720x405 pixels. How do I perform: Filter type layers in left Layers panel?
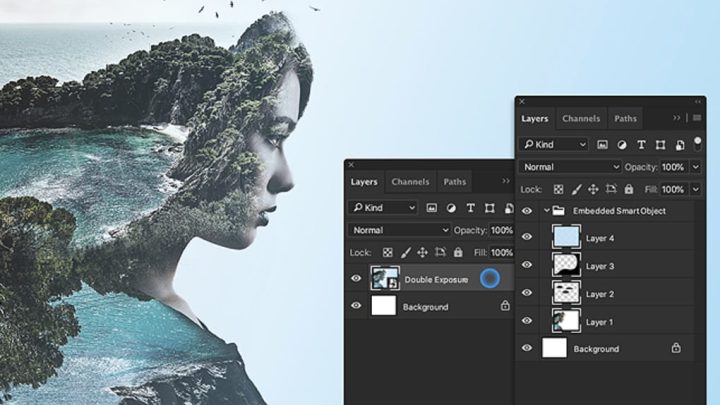(x=470, y=208)
